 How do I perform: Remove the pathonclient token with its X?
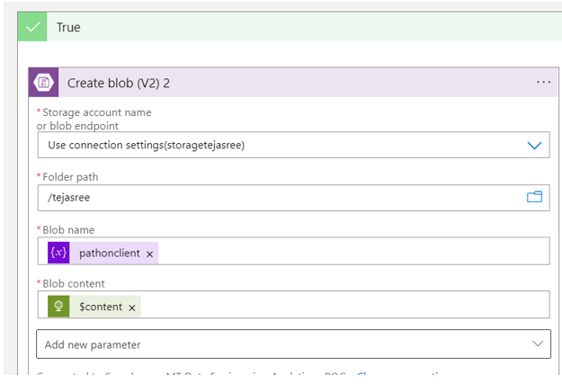coord(150,254)
